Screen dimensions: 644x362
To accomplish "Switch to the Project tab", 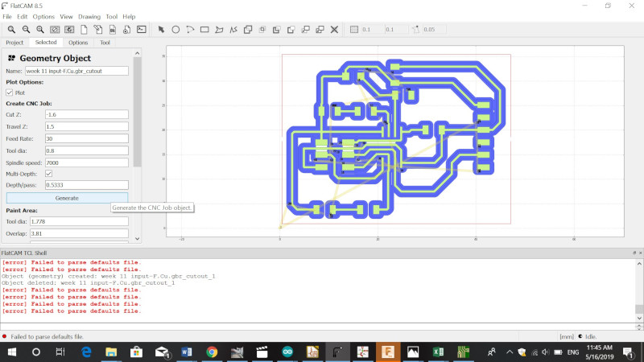I will (14, 43).
